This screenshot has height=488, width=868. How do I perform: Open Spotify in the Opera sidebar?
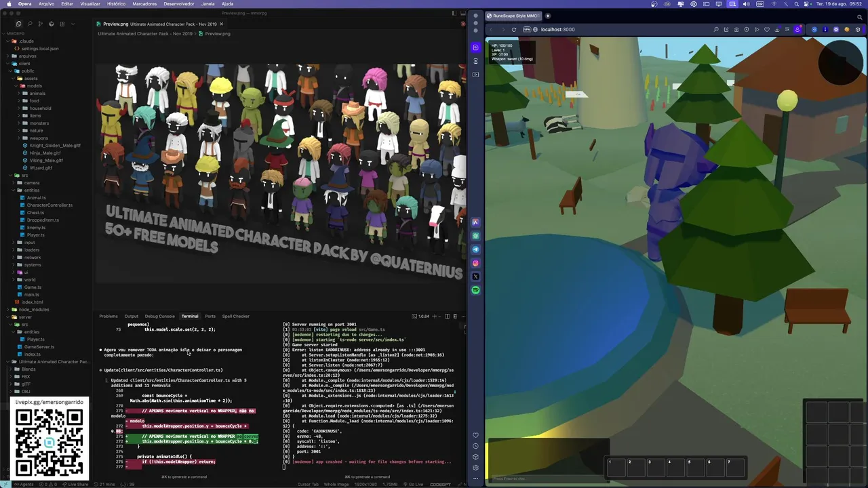[475, 290]
